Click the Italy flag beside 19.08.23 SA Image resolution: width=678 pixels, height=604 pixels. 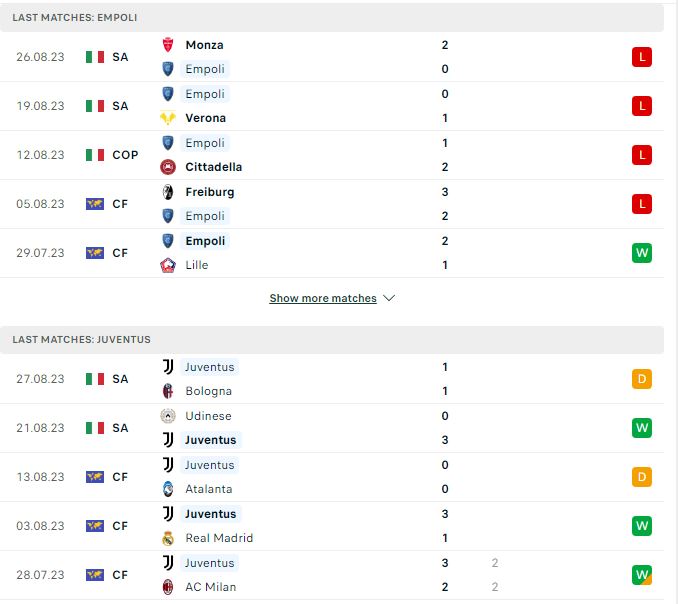95,106
